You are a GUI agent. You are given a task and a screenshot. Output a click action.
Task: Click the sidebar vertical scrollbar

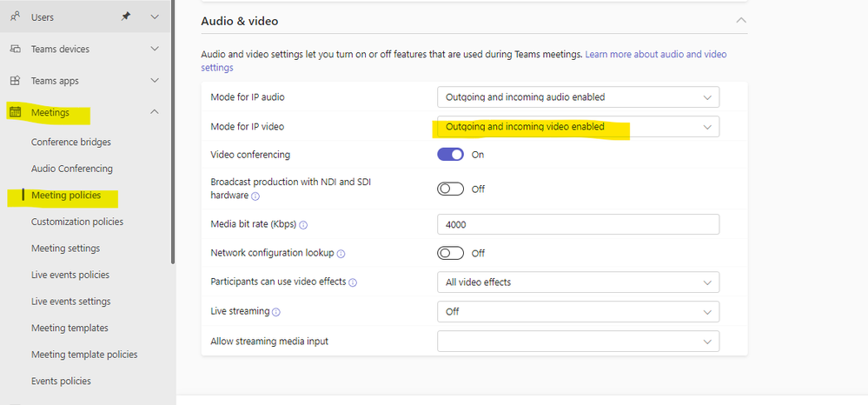pyautogui.click(x=173, y=132)
